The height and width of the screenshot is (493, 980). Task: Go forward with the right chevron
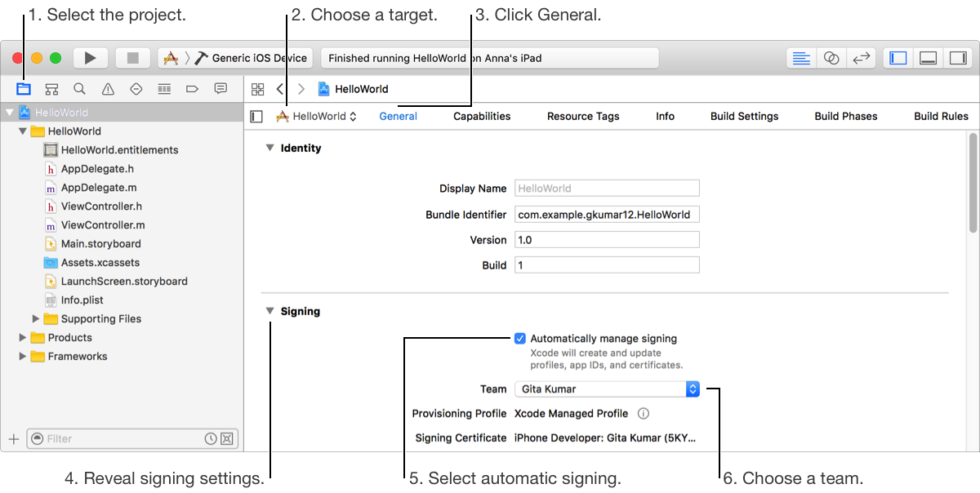coord(301,89)
